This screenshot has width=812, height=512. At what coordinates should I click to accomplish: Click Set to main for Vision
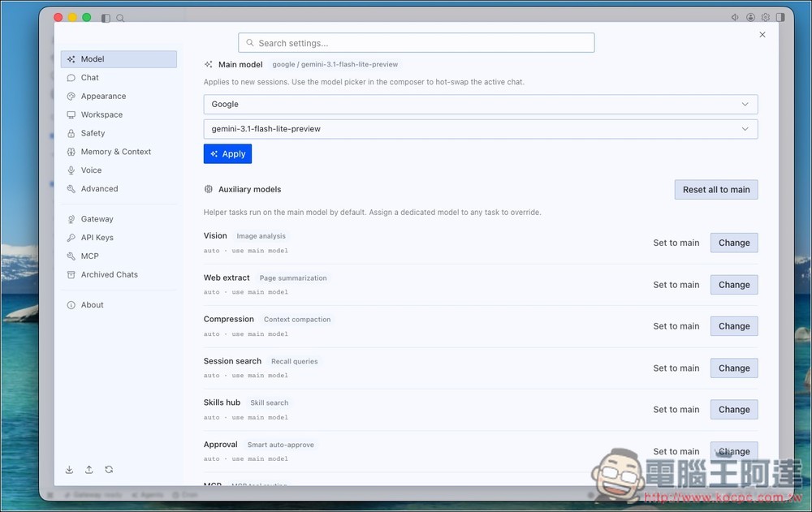pos(676,243)
